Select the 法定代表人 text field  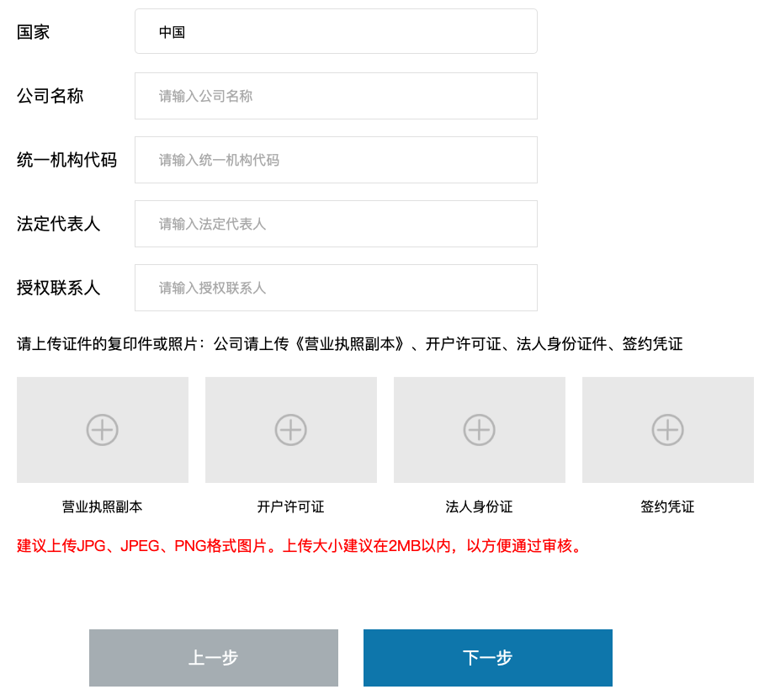(336, 224)
